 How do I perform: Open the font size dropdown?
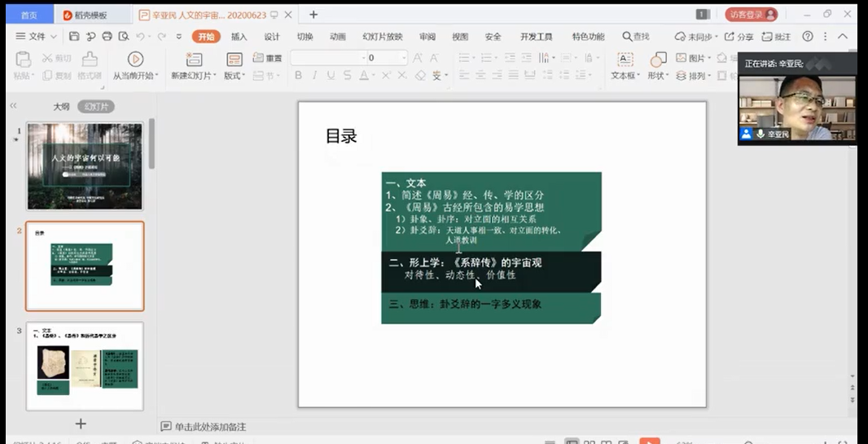404,58
